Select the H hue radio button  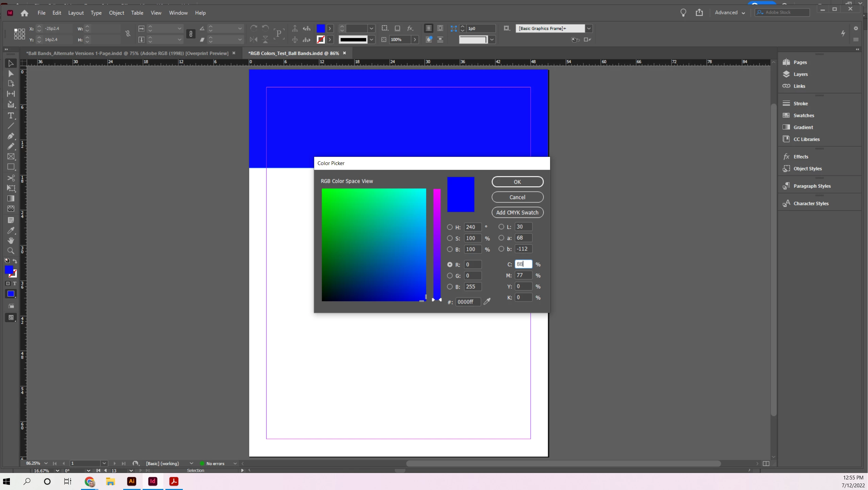(x=450, y=227)
